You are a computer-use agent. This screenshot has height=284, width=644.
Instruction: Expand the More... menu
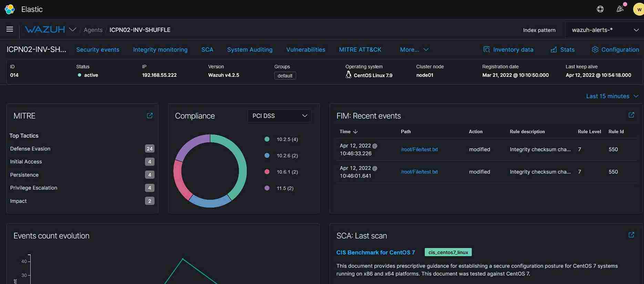(414, 50)
